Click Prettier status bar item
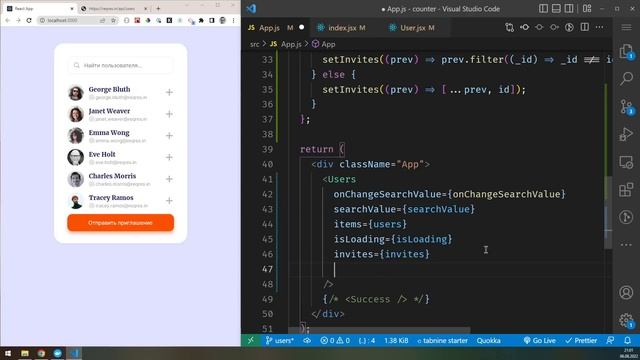The width and height of the screenshot is (640, 360). [581, 340]
